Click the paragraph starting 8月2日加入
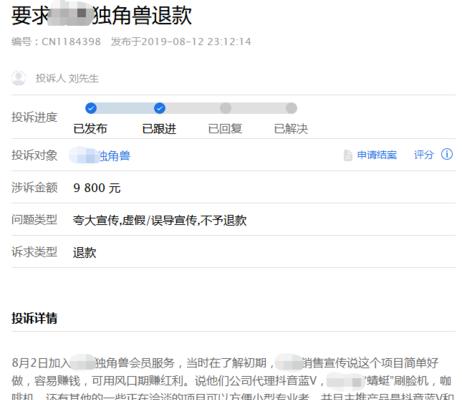This screenshot has width=462, height=400. tap(232, 378)
